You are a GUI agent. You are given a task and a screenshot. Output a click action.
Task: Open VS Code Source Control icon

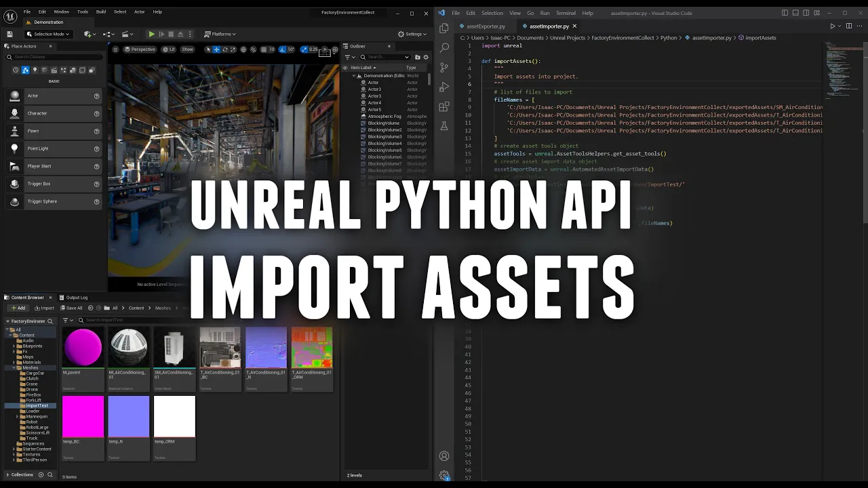pos(444,67)
